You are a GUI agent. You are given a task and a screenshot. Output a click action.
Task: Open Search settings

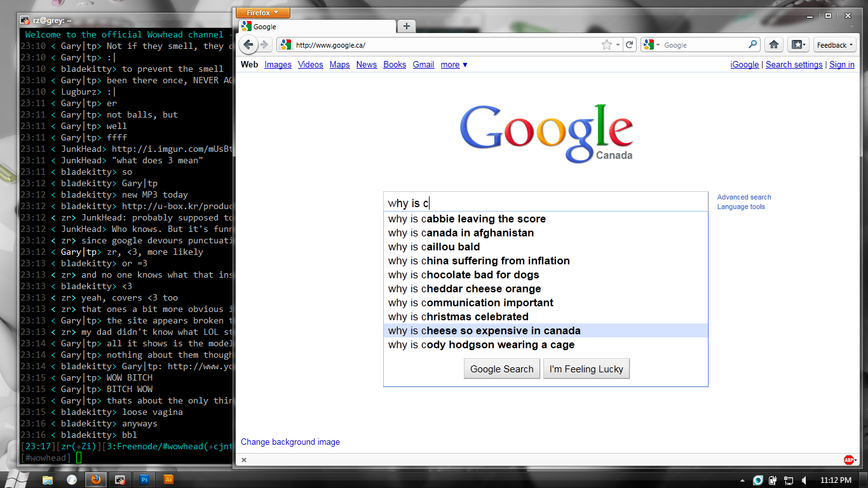pos(794,64)
